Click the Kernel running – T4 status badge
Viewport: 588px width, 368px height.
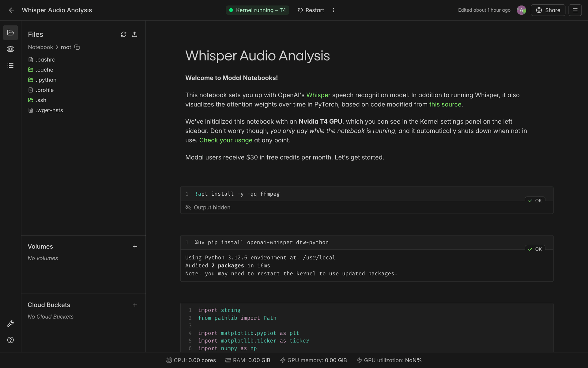[x=257, y=10]
